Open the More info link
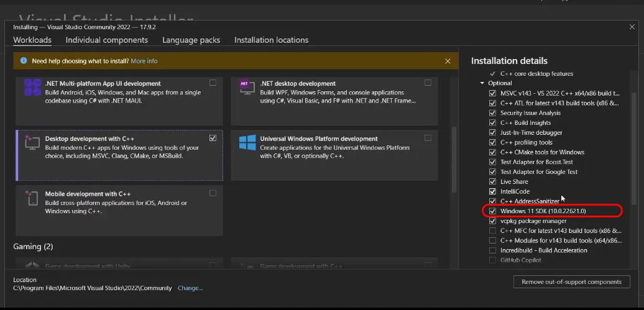Screen dimensions: 644x310 (144, 61)
